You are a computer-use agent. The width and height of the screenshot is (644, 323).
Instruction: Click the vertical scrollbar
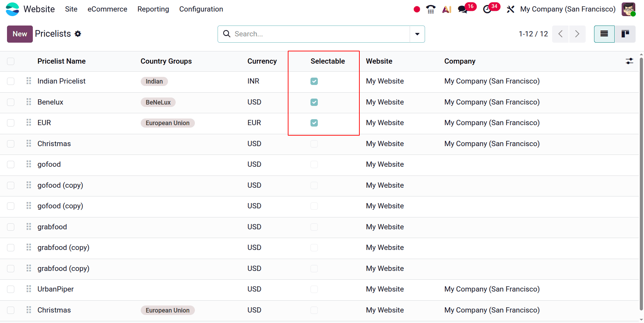click(642, 184)
